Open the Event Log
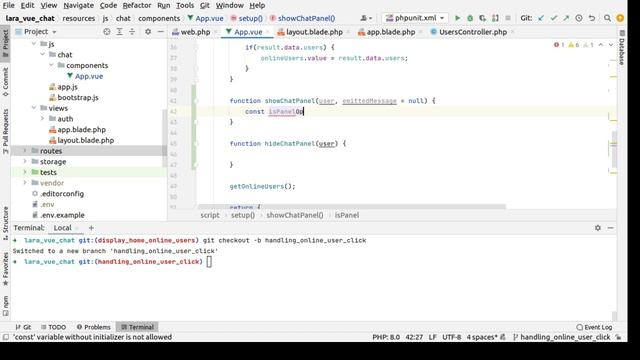This screenshot has height=360, width=640. pos(594,327)
